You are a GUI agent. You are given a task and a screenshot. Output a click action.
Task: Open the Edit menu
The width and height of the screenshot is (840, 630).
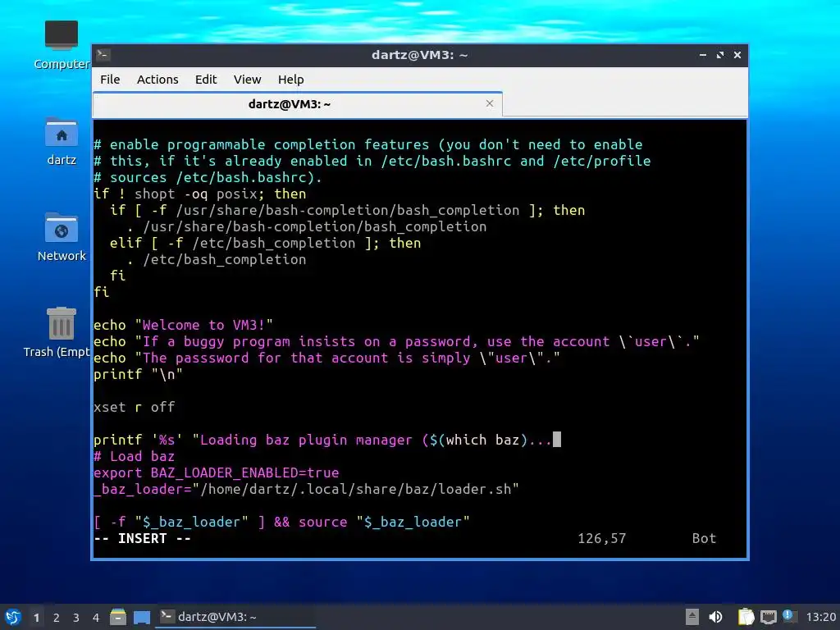[206, 80]
